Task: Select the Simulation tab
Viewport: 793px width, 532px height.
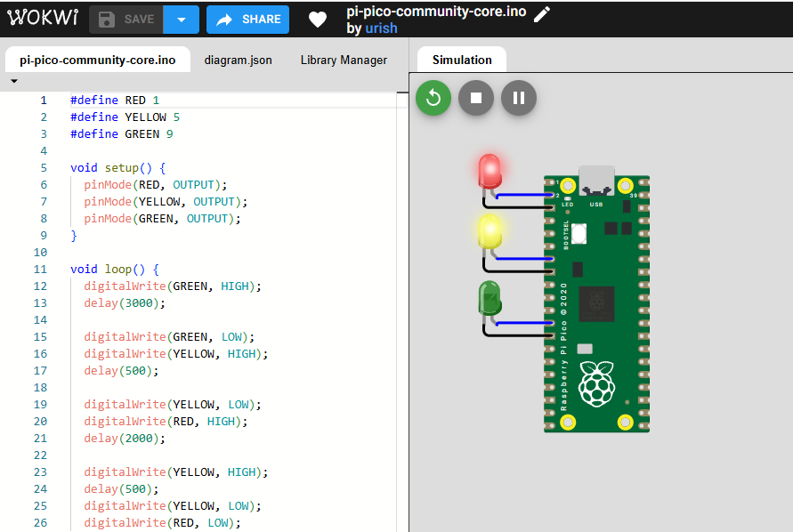Action: tap(462, 60)
